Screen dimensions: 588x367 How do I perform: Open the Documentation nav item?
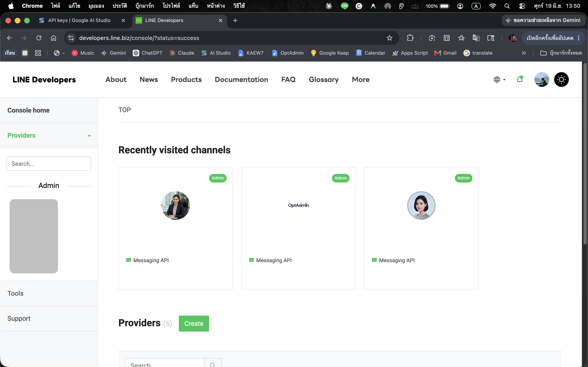tap(241, 80)
